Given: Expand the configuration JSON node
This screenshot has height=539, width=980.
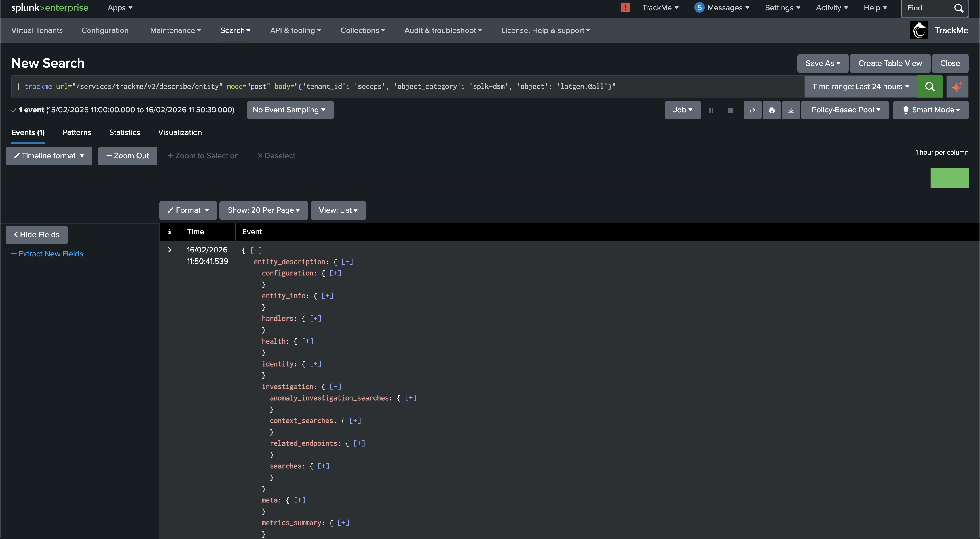Looking at the screenshot, I should [x=335, y=273].
